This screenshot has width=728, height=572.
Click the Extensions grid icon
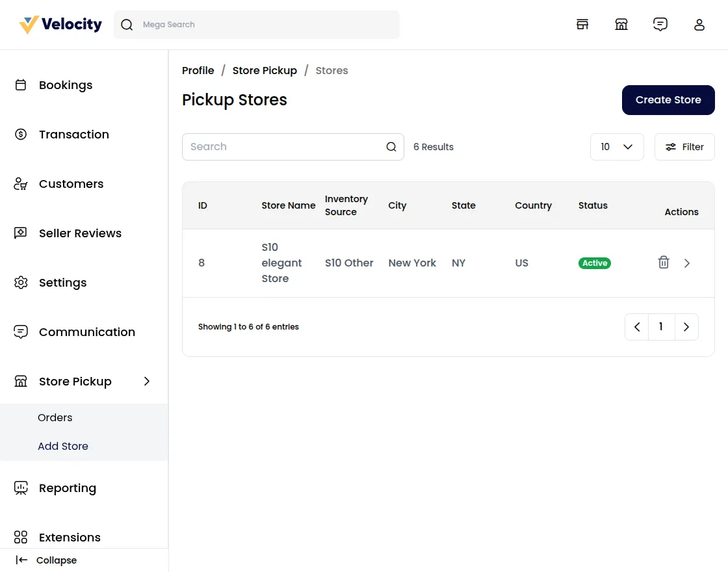click(x=20, y=537)
